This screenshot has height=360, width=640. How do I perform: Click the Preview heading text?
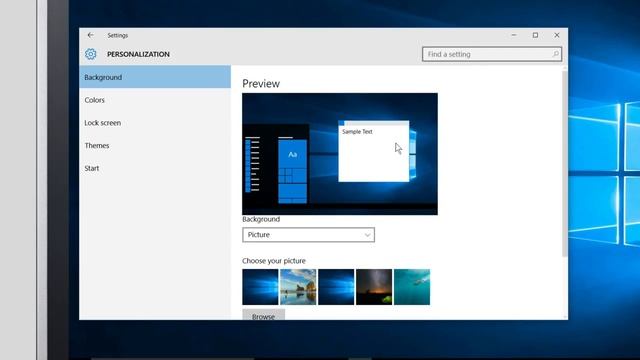[261, 84]
